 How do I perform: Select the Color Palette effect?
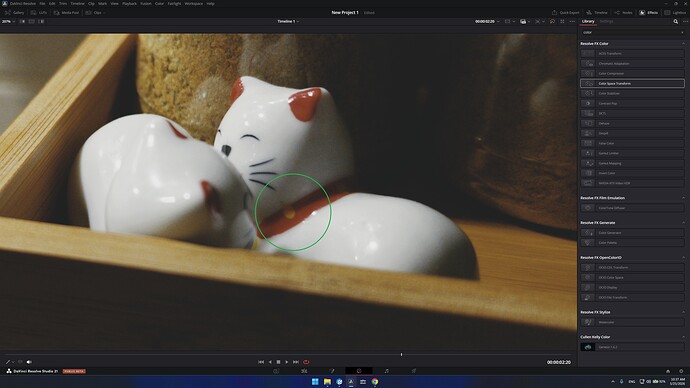click(632, 243)
